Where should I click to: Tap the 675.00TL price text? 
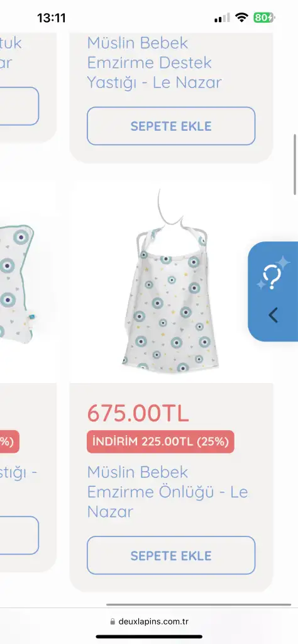point(138,413)
